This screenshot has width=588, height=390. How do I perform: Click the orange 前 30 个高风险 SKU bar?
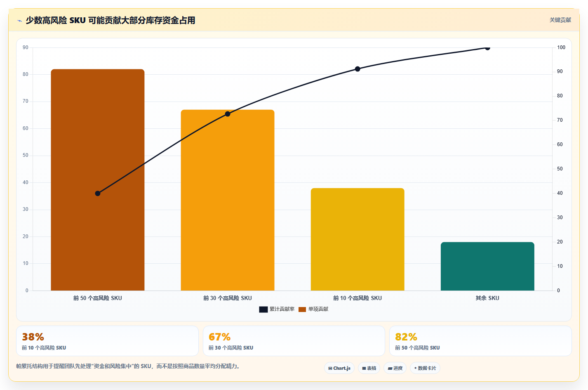(228, 200)
